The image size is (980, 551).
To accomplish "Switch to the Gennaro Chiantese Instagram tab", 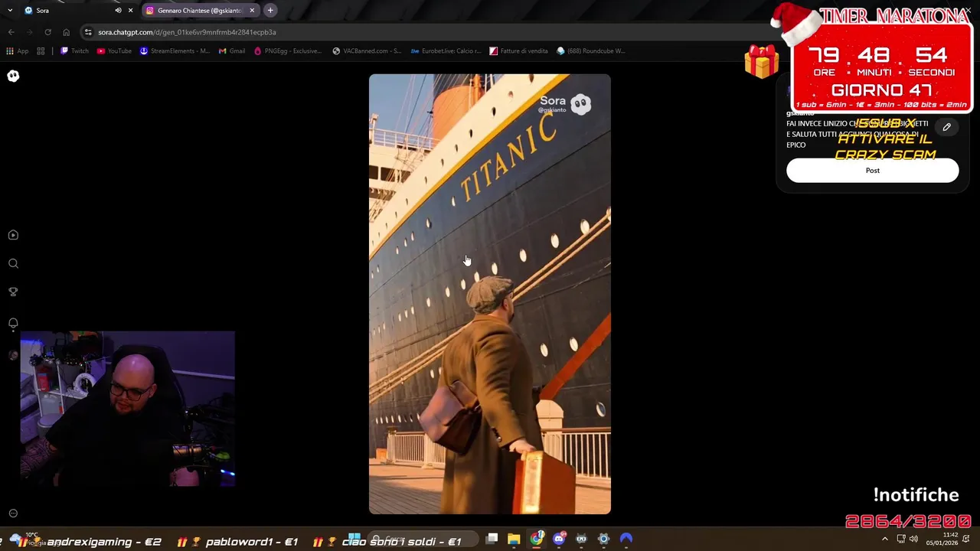I will [199, 11].
